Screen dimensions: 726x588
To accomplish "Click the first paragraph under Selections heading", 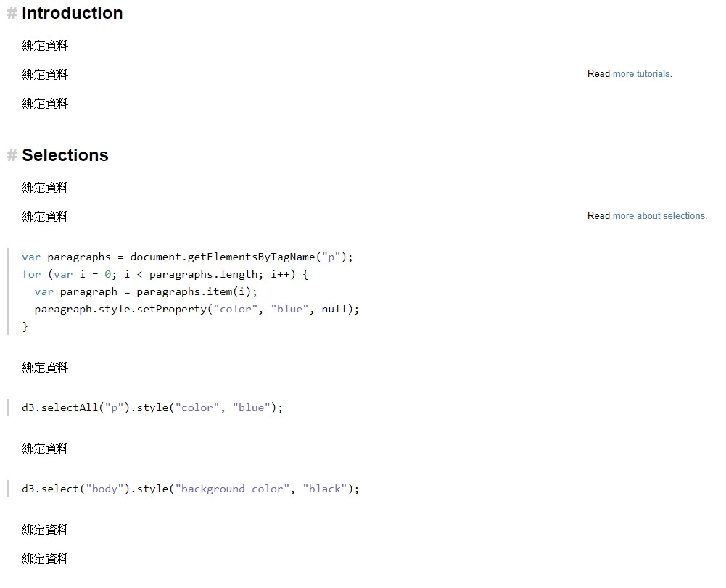I will point(45,188).
